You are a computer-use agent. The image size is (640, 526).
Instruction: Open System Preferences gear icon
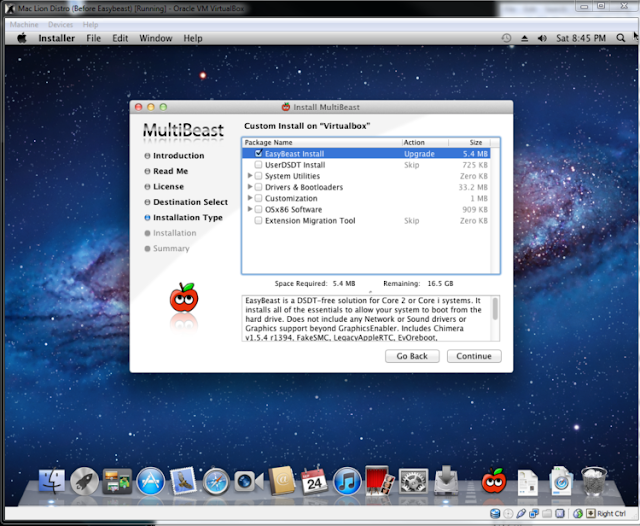[413, 482]
